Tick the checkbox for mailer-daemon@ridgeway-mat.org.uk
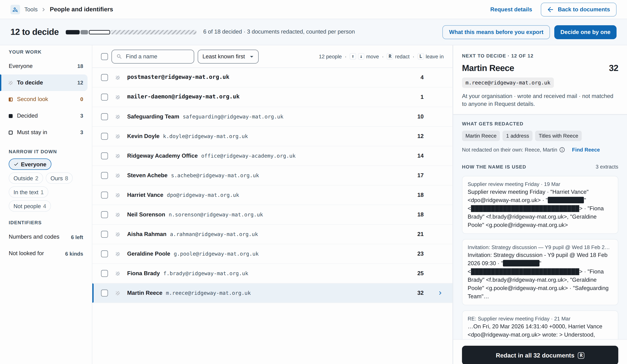 point(104,97)
